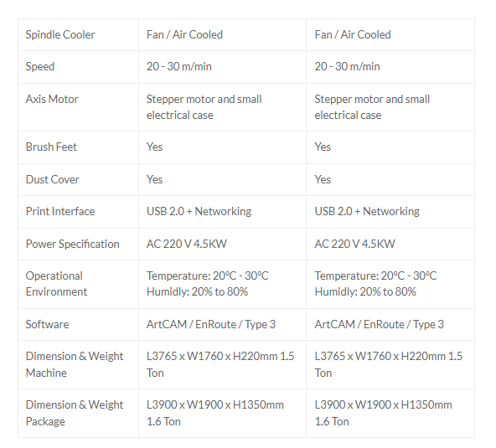This screenshot has height=448, width=496.
Task: Select the Brush Feet label
Action: (x=51, y=147)
